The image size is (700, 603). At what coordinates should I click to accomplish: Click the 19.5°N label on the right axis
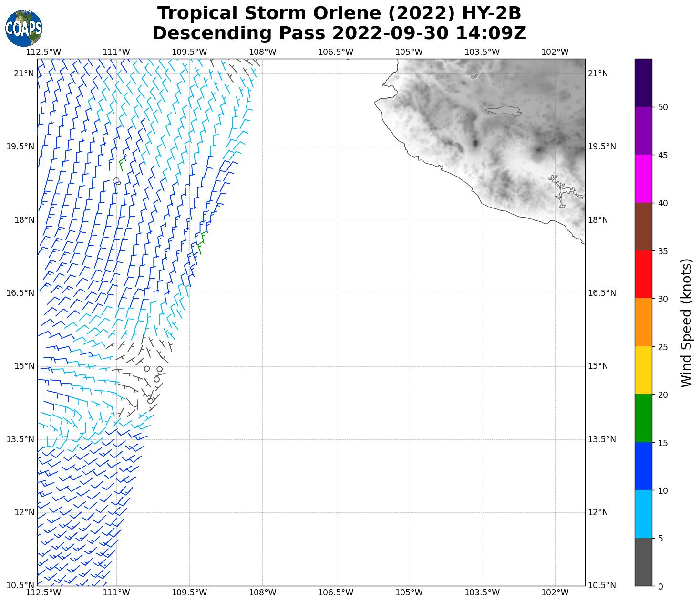tap(602, 146)
